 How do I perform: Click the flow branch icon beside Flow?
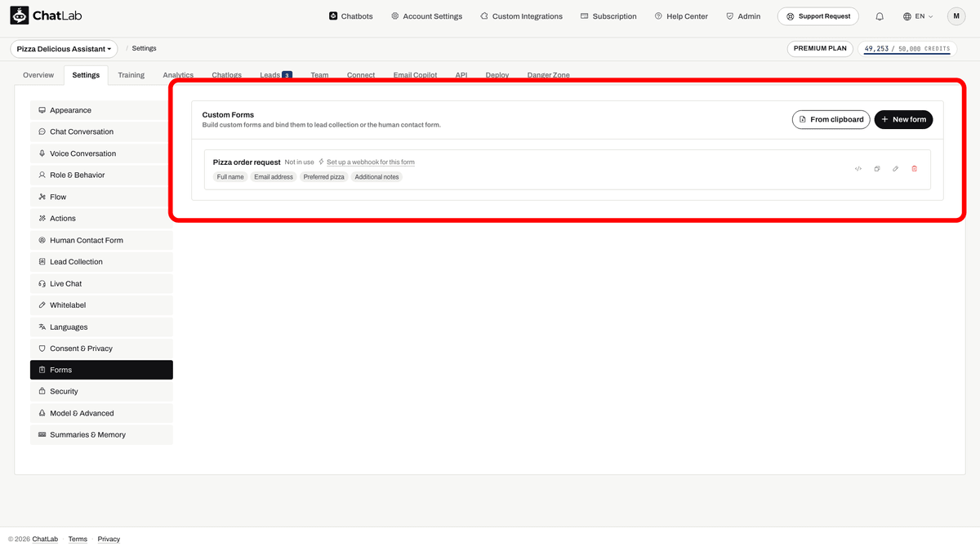[42, 197]
